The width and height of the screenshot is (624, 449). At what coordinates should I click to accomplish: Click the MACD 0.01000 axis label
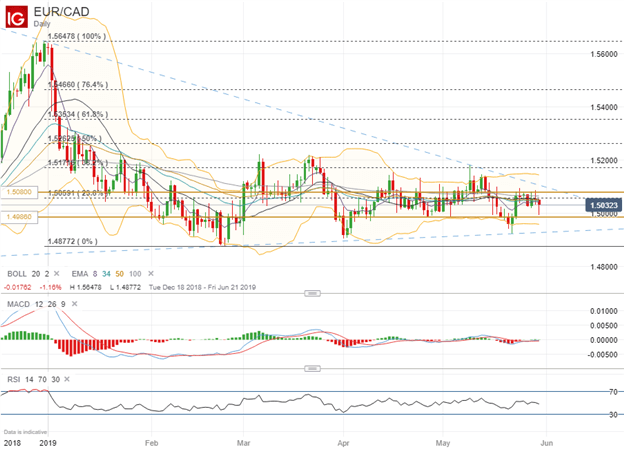pos(604,311)
